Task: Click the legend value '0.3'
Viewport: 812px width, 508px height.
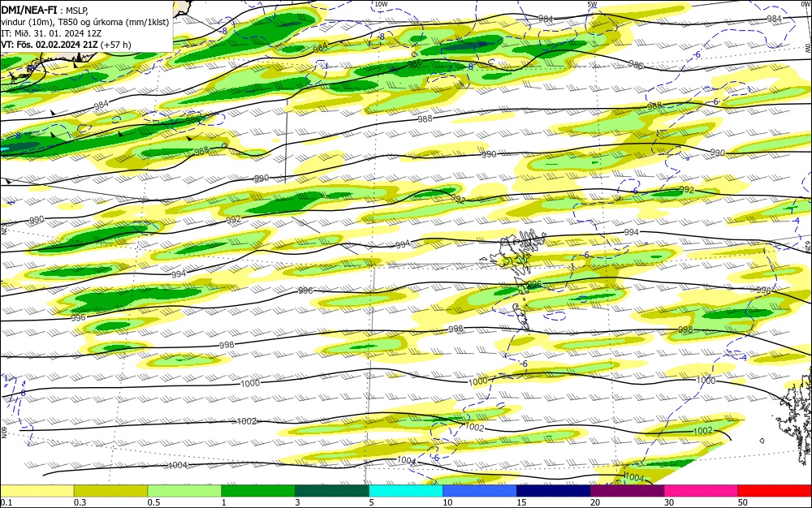Action: point(80,502)
